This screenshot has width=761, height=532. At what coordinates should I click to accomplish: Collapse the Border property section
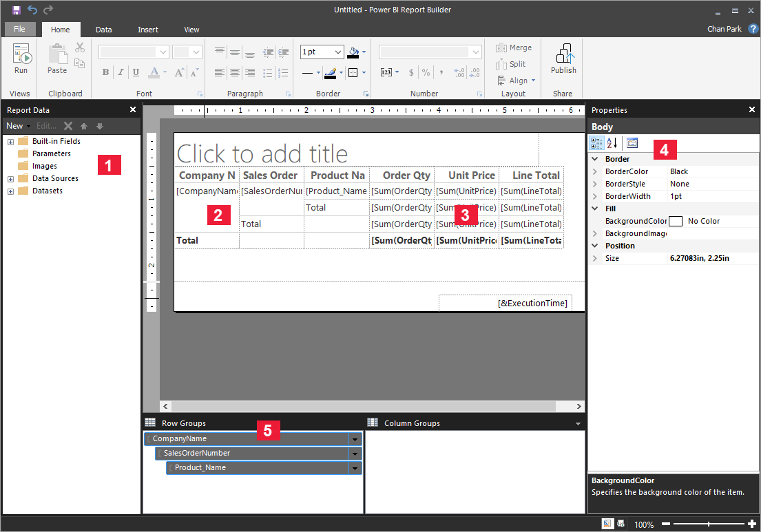(x=595, y=159)
